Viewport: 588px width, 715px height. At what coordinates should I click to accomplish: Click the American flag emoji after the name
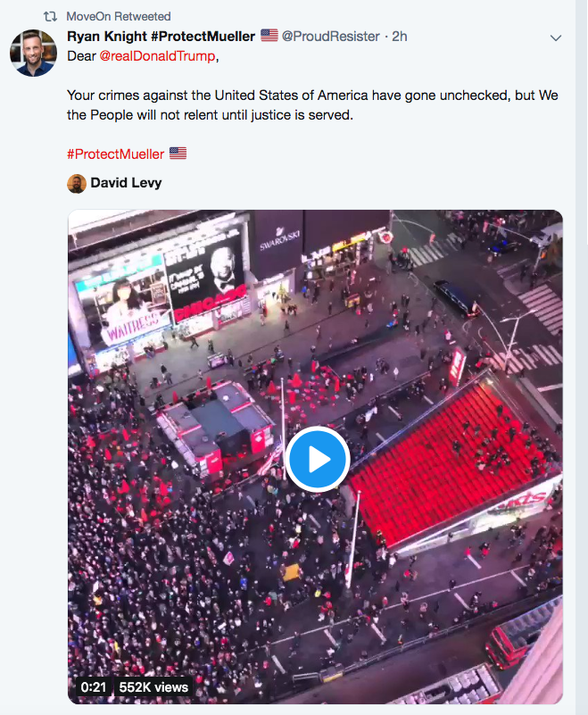coord(269,35)
